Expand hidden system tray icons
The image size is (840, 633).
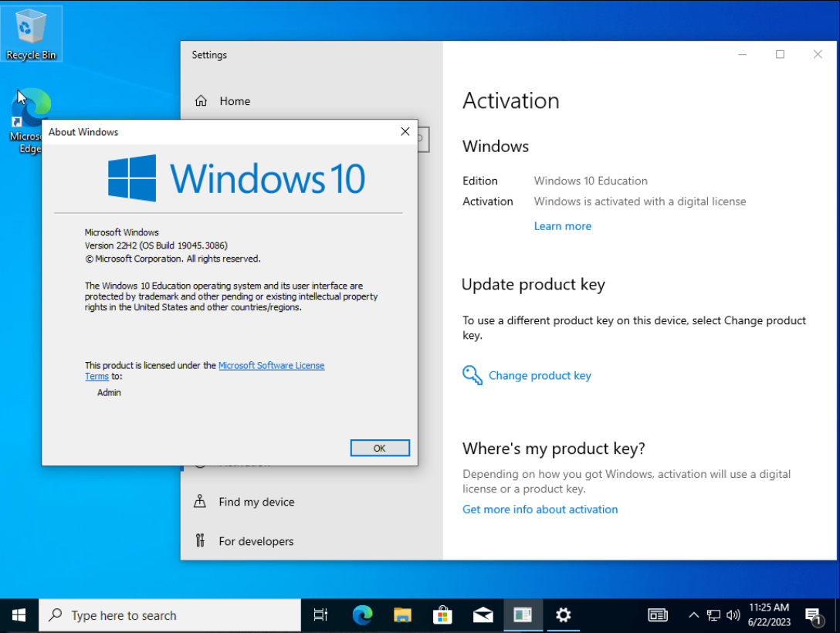(x=693, y=615)
